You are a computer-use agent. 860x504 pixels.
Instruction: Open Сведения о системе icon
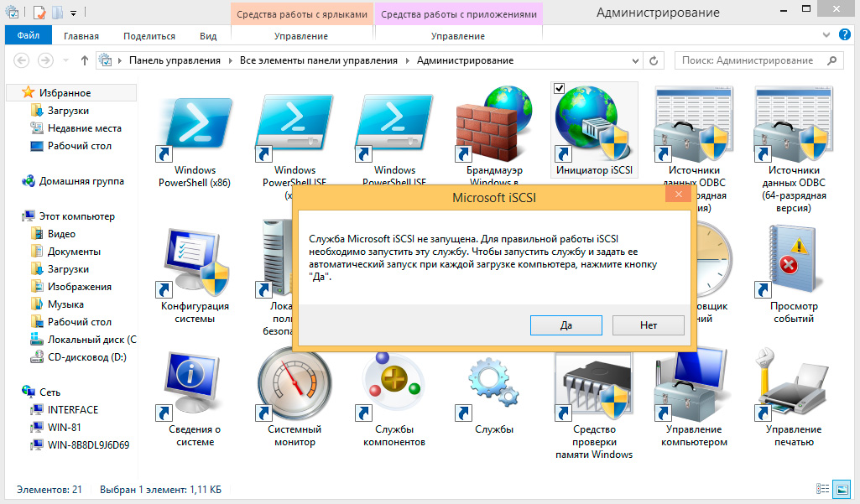point(195,398)
